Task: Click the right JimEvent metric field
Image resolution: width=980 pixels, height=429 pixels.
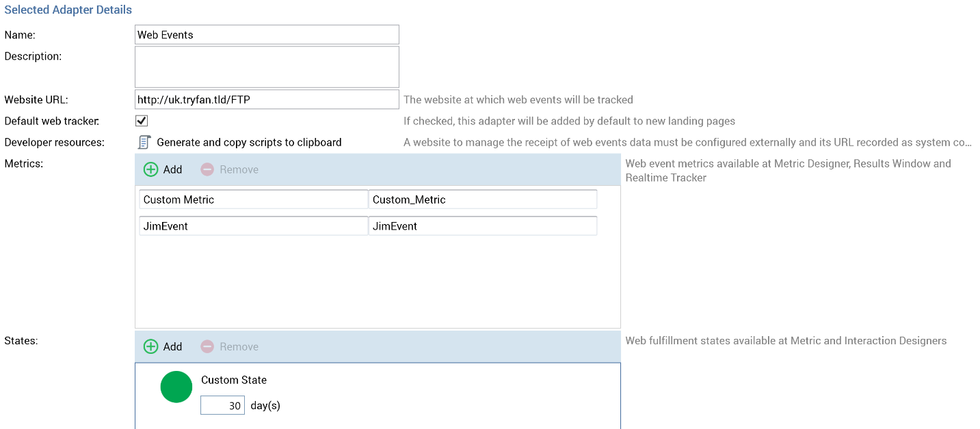Action: 482,226
